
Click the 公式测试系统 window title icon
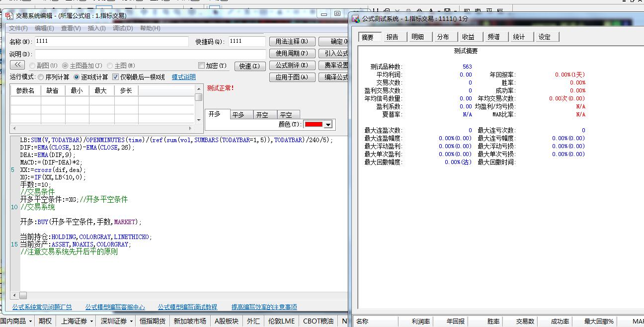pos(356,18)
